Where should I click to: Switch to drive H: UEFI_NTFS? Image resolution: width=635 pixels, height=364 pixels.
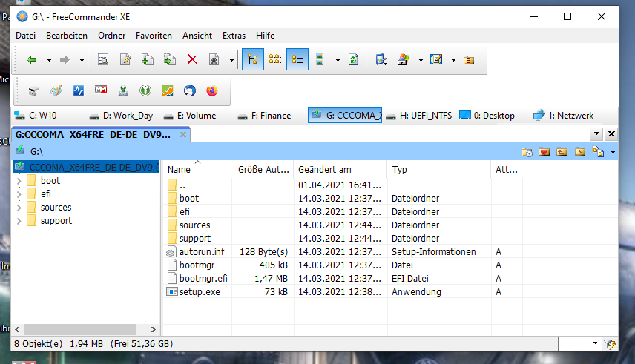point(419,116)
